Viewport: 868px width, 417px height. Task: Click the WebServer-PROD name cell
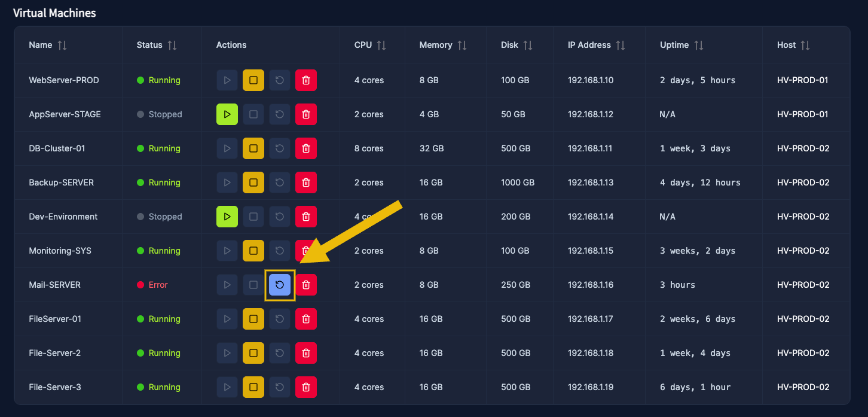[64, 80]
